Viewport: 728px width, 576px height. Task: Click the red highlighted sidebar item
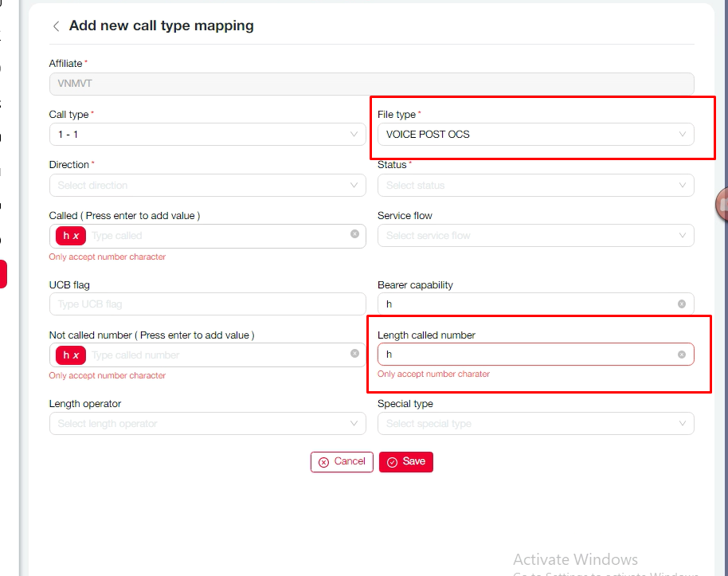tap(3, 274)
